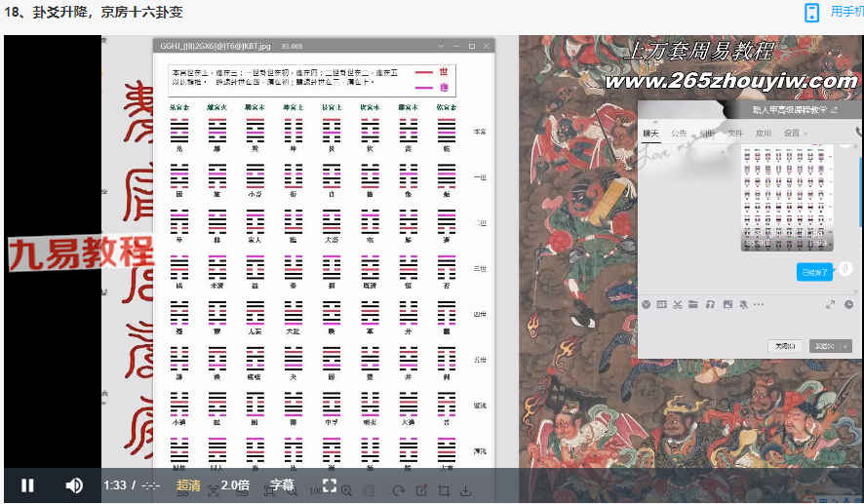Click the 1:33 playback time display
Screen dimensions: 864x504
115,485
